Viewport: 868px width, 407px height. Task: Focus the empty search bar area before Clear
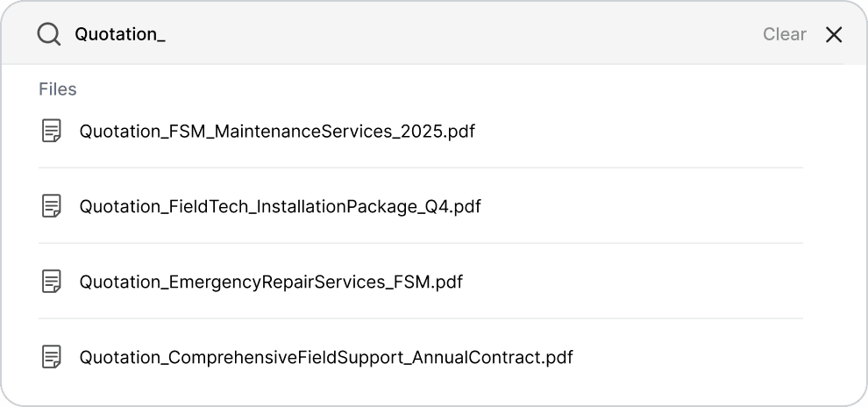click(456, 34)
